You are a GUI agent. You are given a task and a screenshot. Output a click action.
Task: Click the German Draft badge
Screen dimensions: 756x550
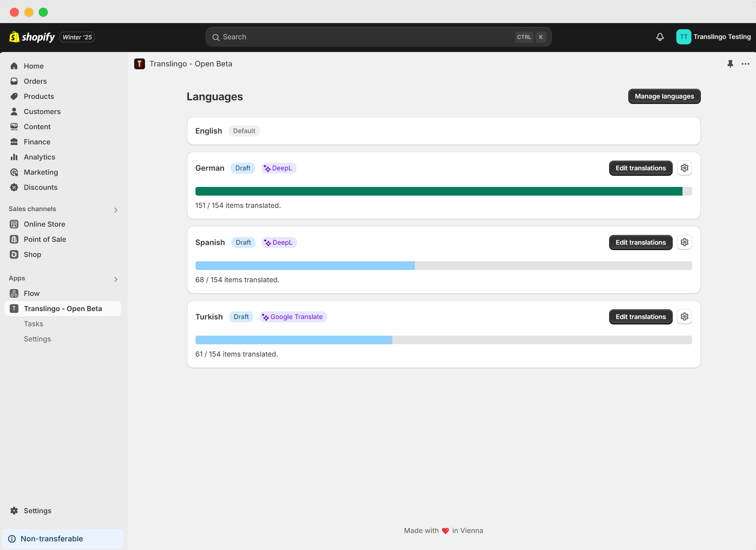243,168
